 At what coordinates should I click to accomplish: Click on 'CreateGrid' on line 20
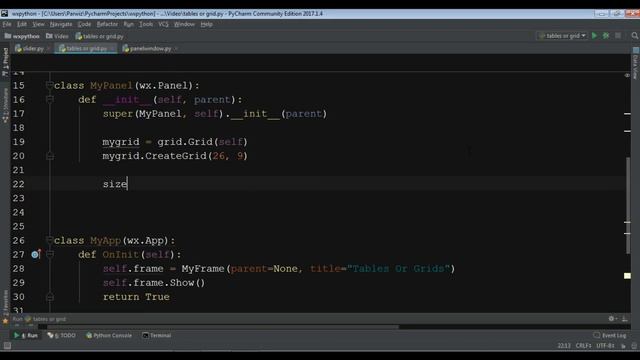click(176, 156)
